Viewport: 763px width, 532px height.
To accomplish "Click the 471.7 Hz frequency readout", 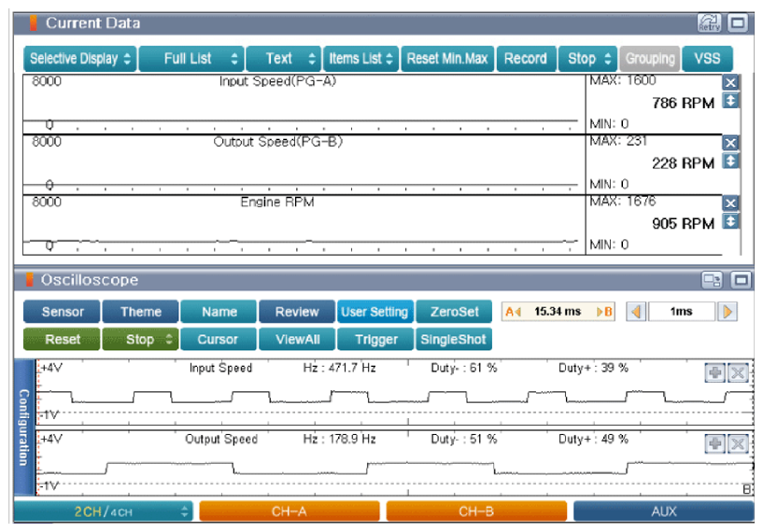I will point(340,368).
